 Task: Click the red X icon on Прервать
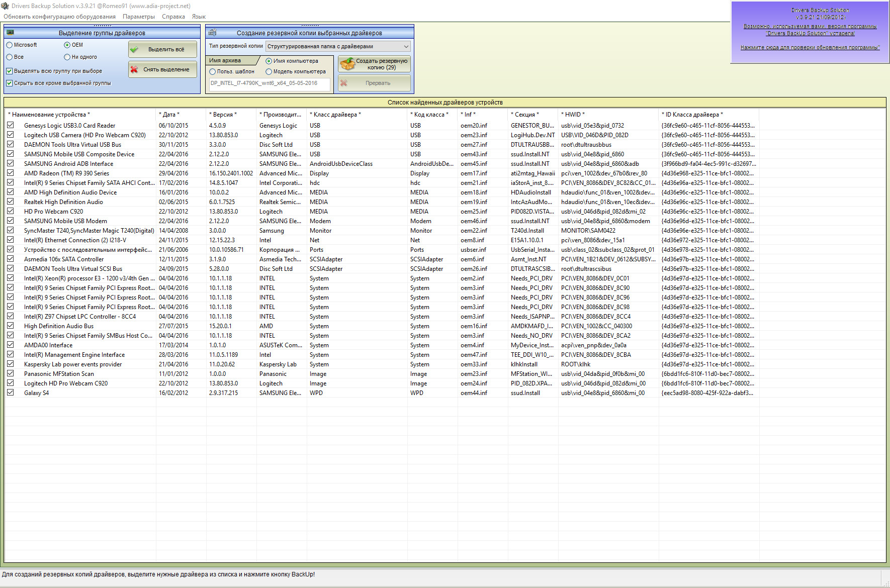[x=344, y=83]
